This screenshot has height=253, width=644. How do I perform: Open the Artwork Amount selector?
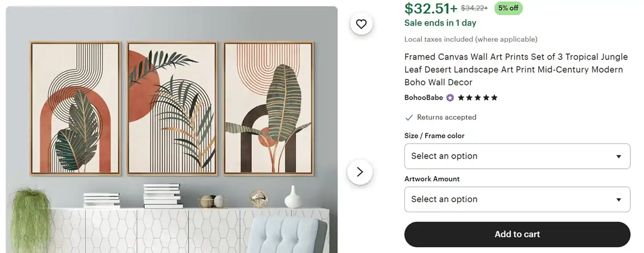(517, 199)
